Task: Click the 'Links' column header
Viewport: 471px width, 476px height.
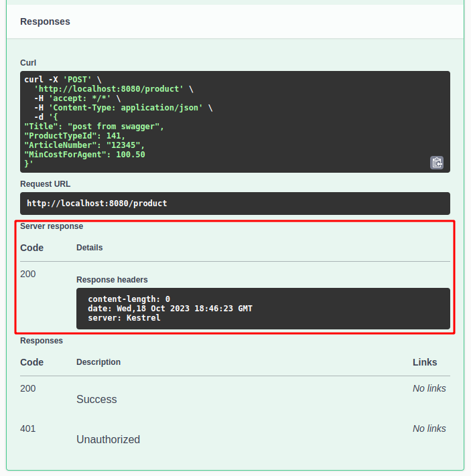Action: point(425,362)
